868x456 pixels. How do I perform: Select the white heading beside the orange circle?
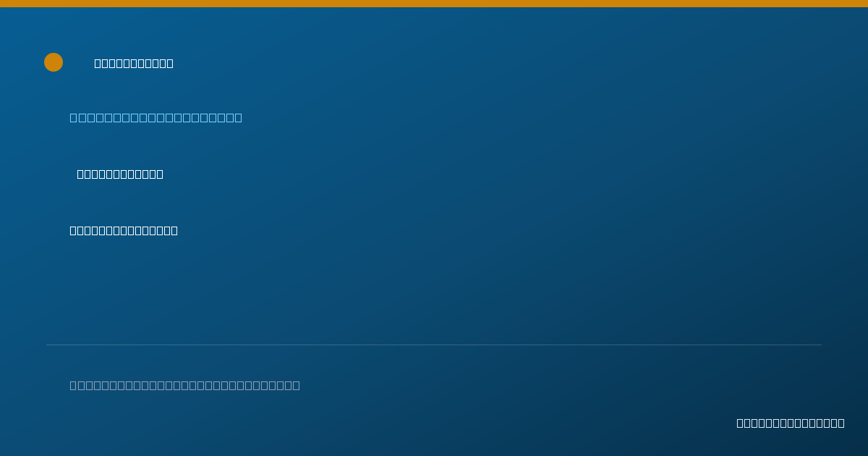tap(134, 63)
